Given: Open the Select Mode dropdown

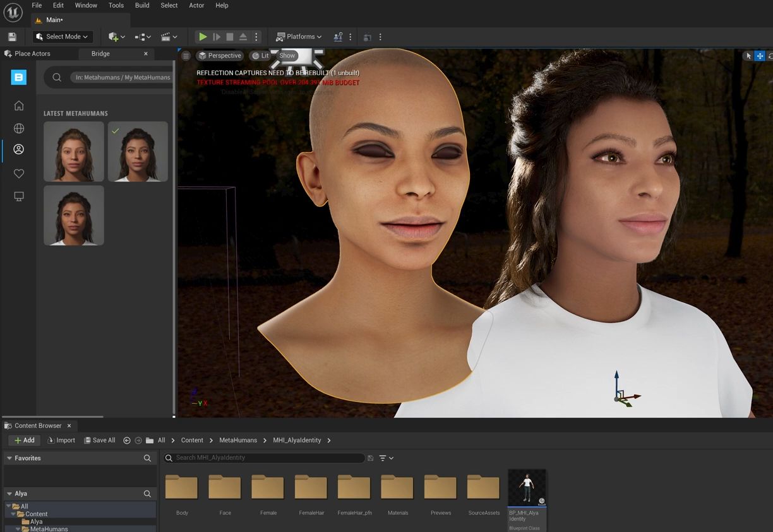Looking at the screenshot, I should 63,37.
